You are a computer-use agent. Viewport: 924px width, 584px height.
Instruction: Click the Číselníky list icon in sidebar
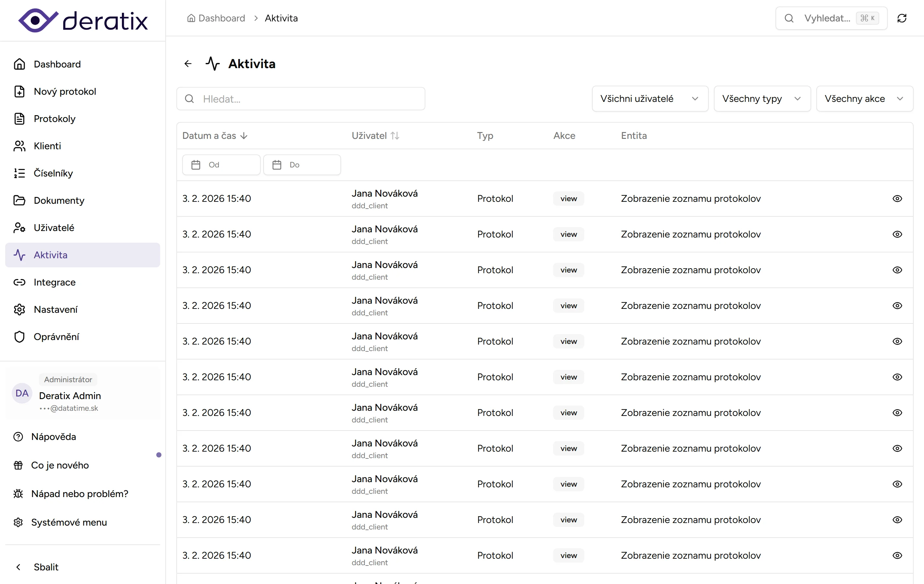click(19, 173)
